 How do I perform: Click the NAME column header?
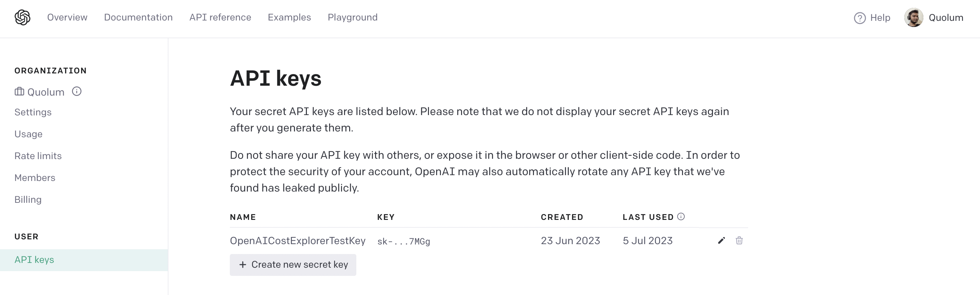coord(243,217)
